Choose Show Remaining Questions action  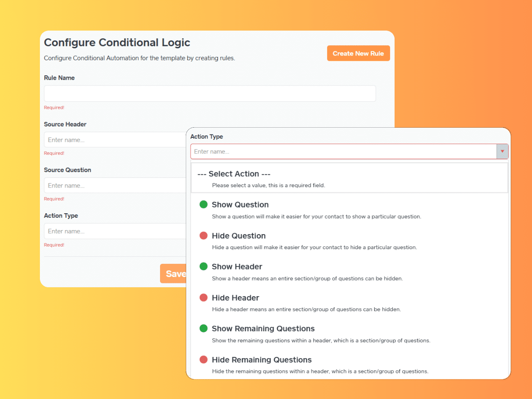pyautogui.click(x=263, y=329)
